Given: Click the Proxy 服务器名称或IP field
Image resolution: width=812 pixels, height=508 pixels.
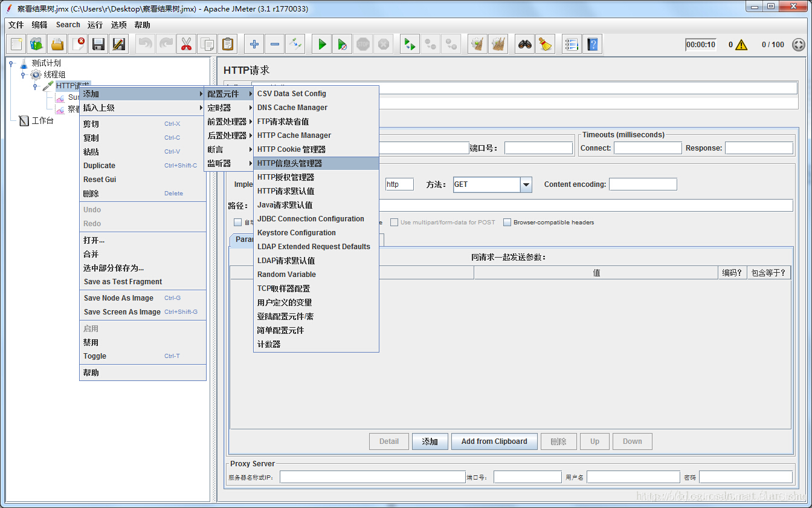Looking at the screenshot, I should (373, 477).
